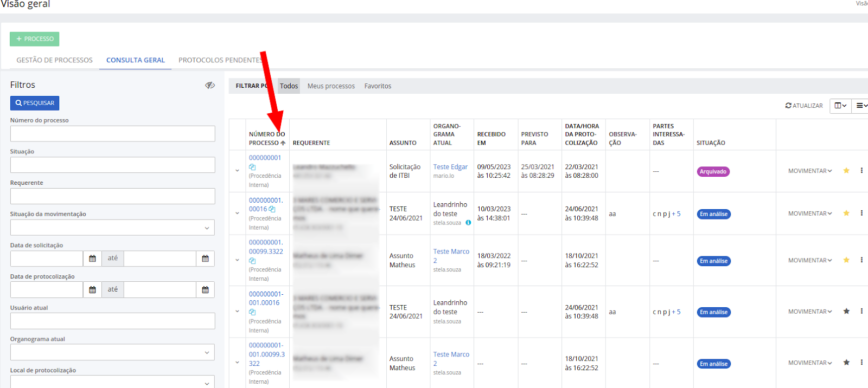The width and height of the screenshot is (868, 388).
Task: Open Movimentar dropdown for first row
Action: 809,171
